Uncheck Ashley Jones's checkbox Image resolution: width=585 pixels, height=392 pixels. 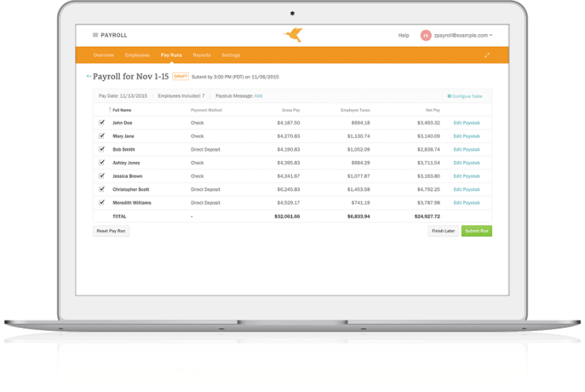pyautogui.click(x=102, y=163)
